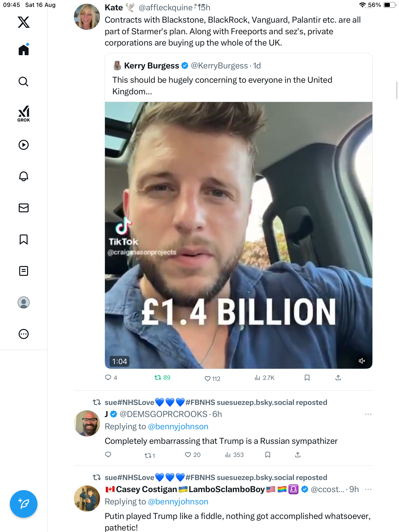The image size is (399, 532).
Task: Open Bookmarks in the sidebar
Action: [24, 239]
